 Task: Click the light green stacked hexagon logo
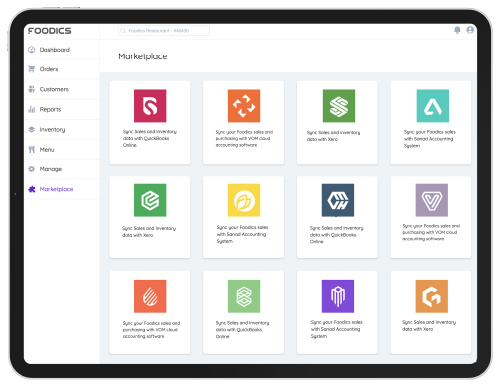[x=244, y=296]
